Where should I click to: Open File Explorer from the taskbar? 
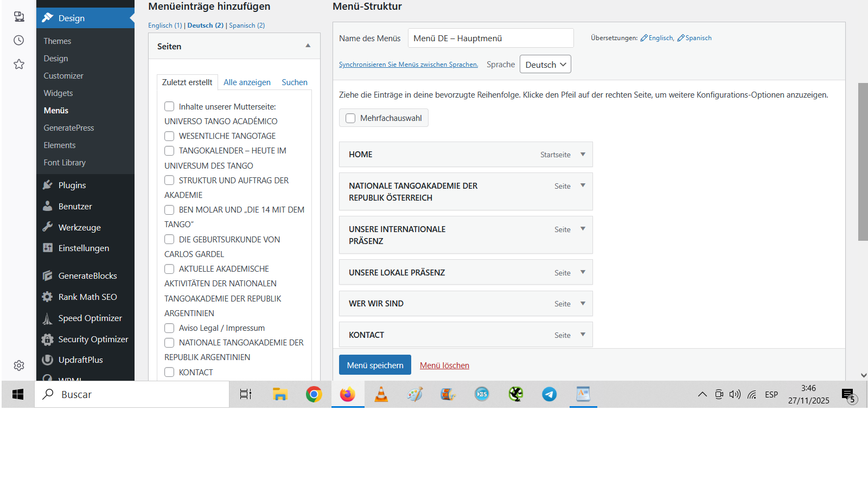coord(280,394)
